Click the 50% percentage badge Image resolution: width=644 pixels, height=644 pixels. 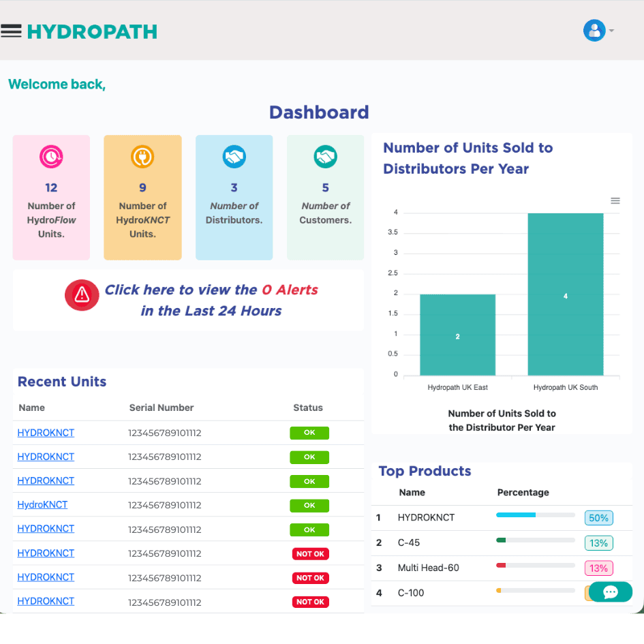598,518
